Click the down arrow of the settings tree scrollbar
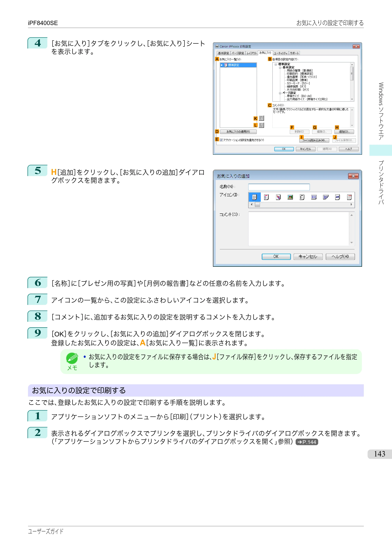This screenshot has width=392, height=554. tap(352, 99)
